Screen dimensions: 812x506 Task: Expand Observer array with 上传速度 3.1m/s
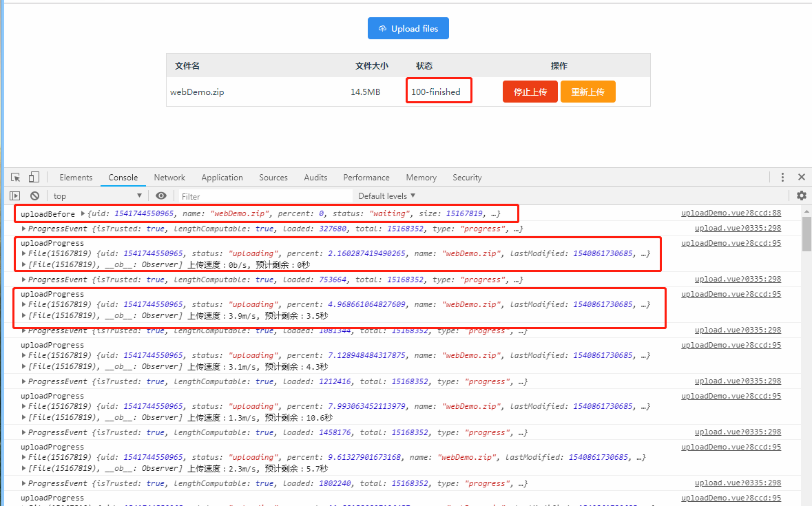click(24, 366)
